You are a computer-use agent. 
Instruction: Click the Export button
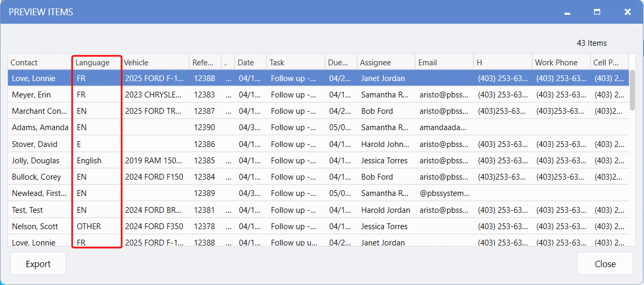tap(38, 264)
